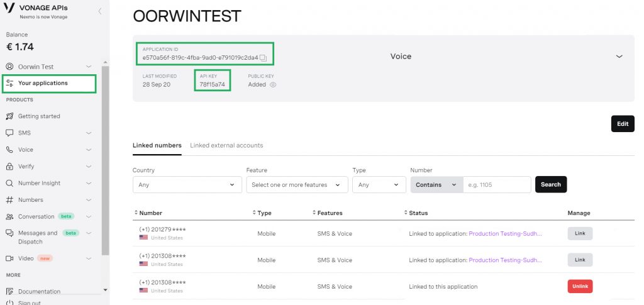Expand the Voice sidebar chevron

88,150
